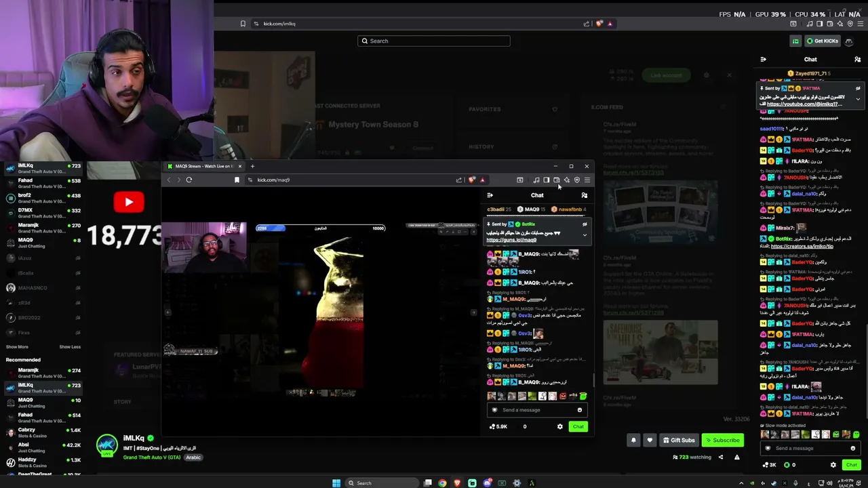This screenshot has width=868, height=488.
Task: Subscribe to the iMLKq channel
Action: point(722,440)
